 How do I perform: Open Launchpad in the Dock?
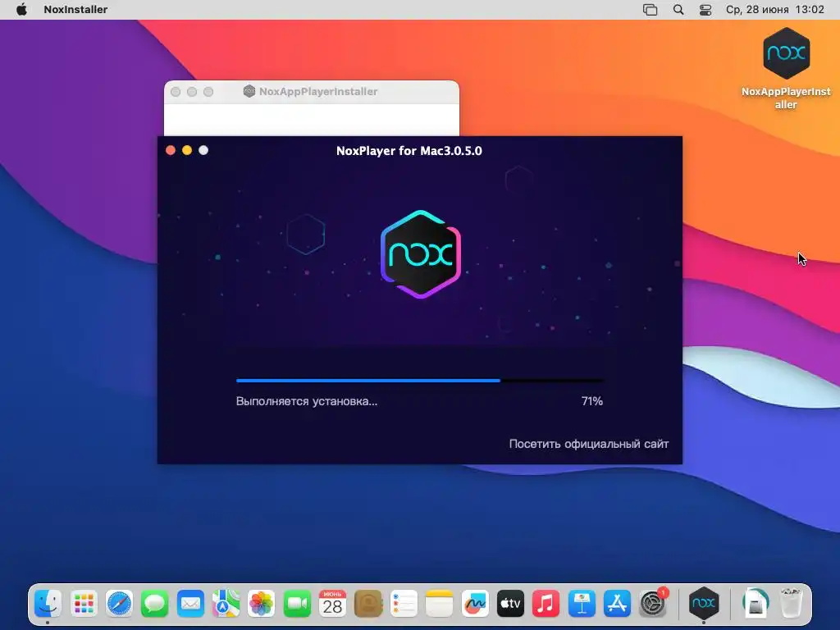coord(84,604)
